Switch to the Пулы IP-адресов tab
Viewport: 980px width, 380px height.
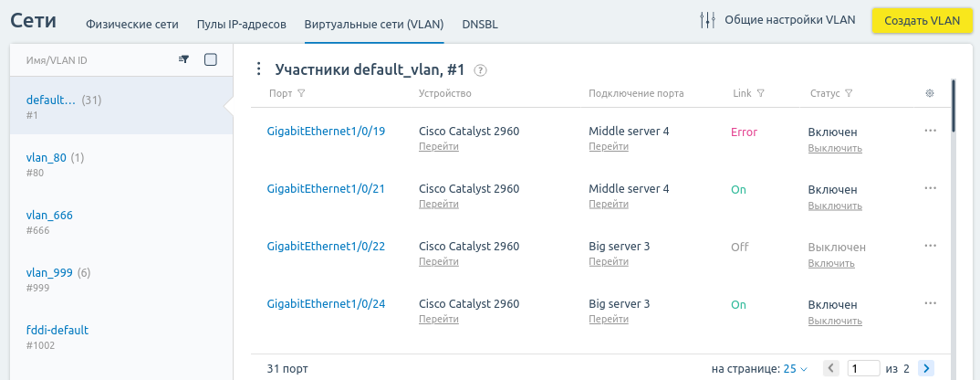pyautogui.click(x=241, y=25)
